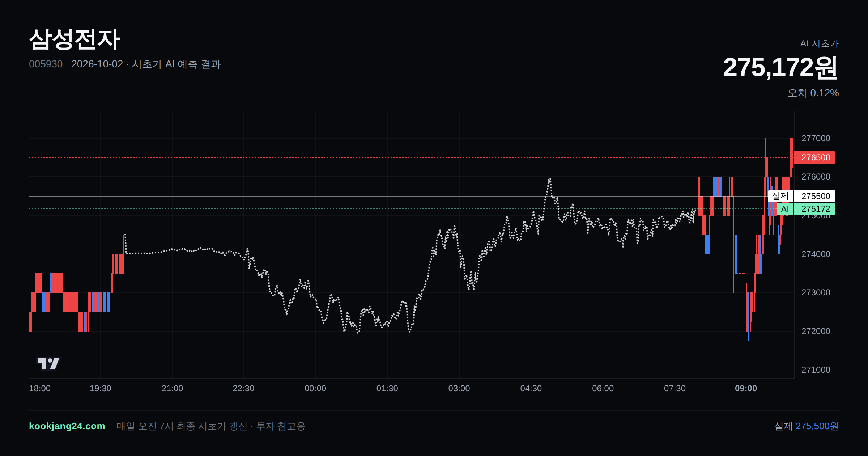This screenshot has width=868, height=456.
Task: Click the 275,172원 AI opening price
Action: coord(780,67)
